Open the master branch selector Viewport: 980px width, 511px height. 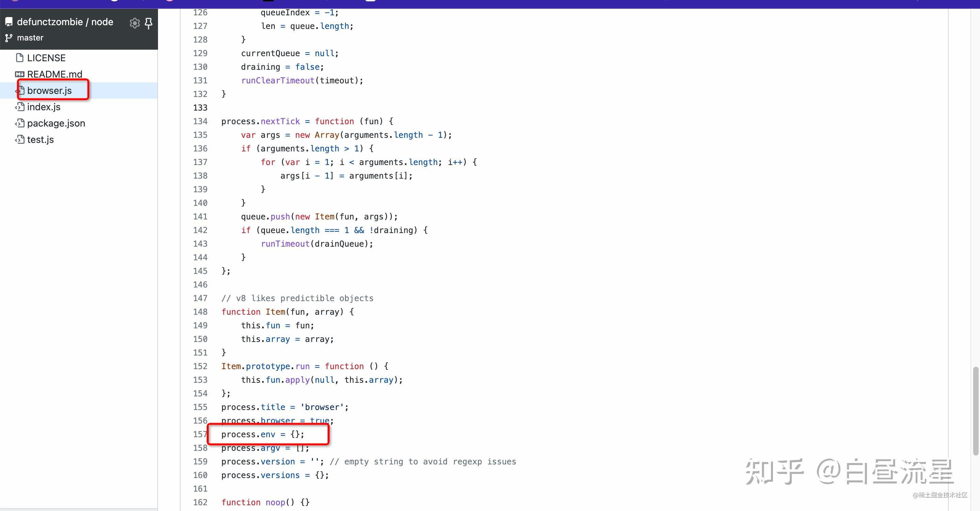point(30,38)
